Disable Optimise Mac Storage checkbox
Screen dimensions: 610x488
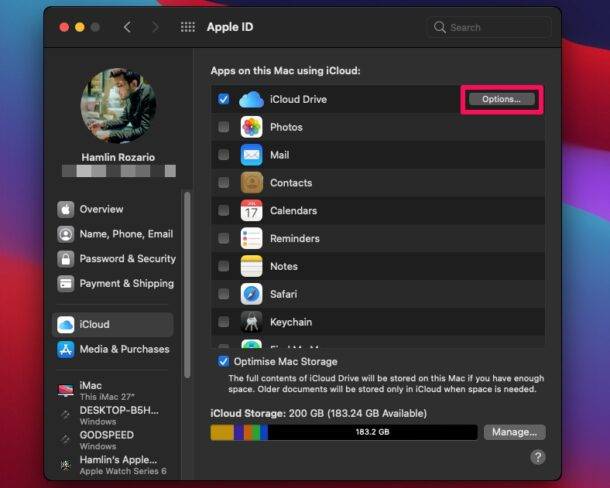coord(224,362)
